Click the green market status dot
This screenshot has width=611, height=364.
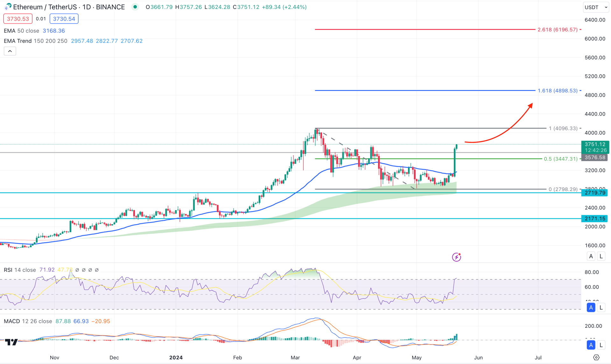135,7
